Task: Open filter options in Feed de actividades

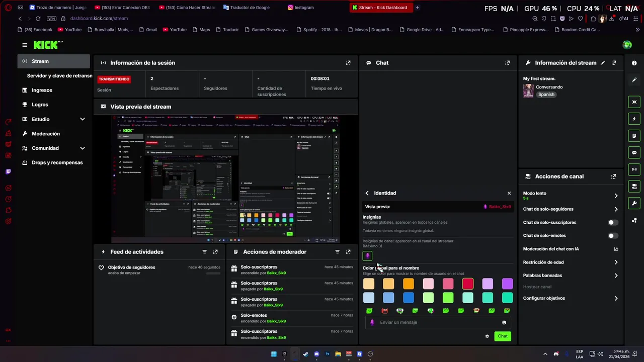Action: [204, 252]
